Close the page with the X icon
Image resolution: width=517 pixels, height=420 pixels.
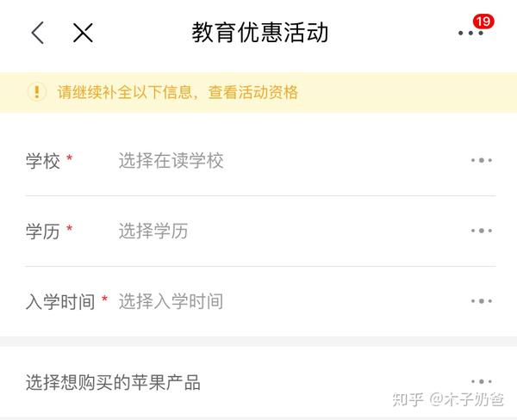pyautogui.click(x=83, y=33)
